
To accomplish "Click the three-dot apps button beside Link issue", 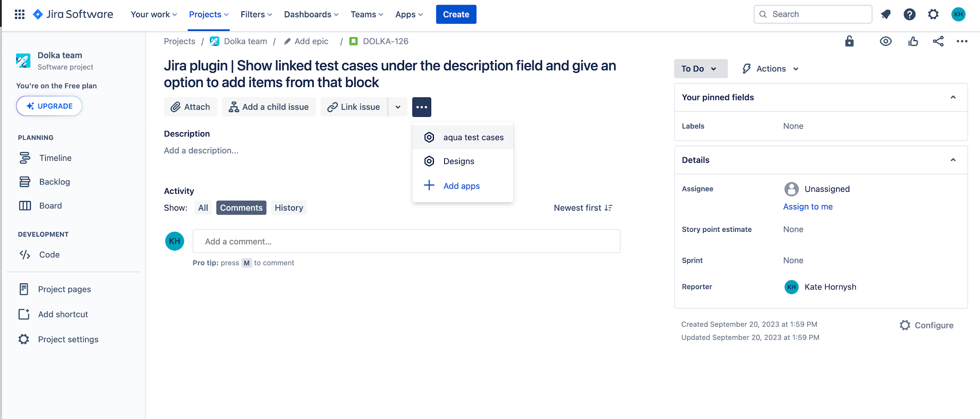I will pyautogui.click(x=421, y=107).
